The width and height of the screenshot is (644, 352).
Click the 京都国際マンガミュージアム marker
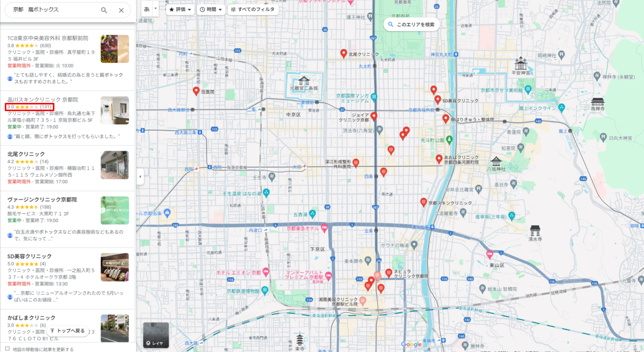point(374,97)
